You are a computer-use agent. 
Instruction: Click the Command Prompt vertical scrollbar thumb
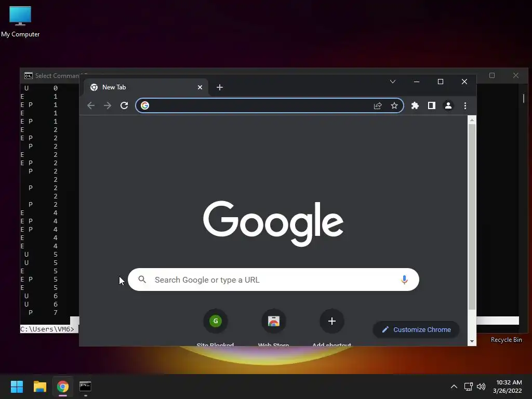pos(524,98)
